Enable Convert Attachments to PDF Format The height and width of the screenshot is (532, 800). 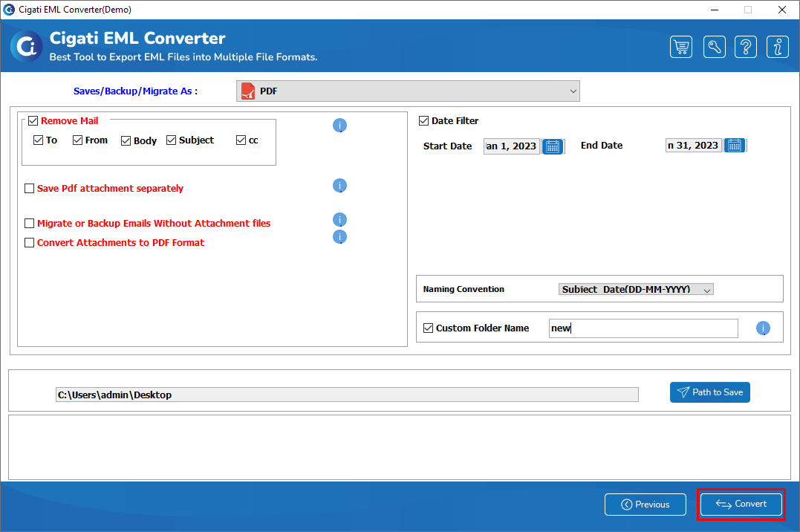click(30, 242)
